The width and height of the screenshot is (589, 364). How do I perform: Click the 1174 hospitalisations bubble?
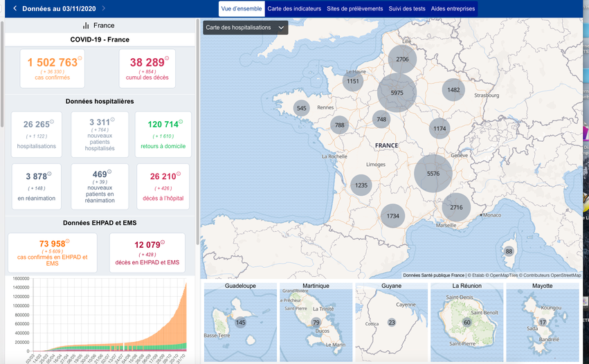(x=440, y=129)
